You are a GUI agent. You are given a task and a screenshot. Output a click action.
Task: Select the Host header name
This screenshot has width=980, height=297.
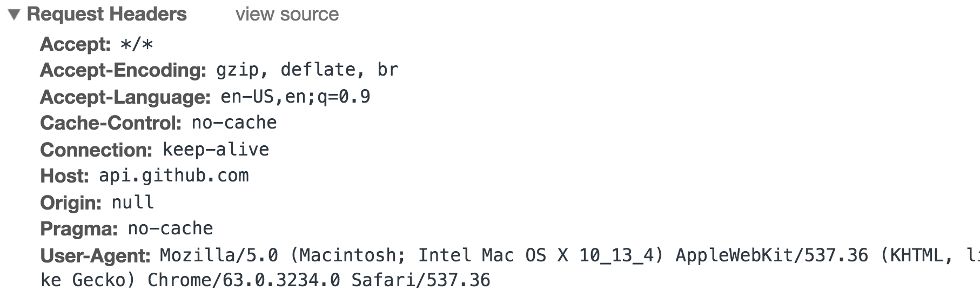(64, 176)
